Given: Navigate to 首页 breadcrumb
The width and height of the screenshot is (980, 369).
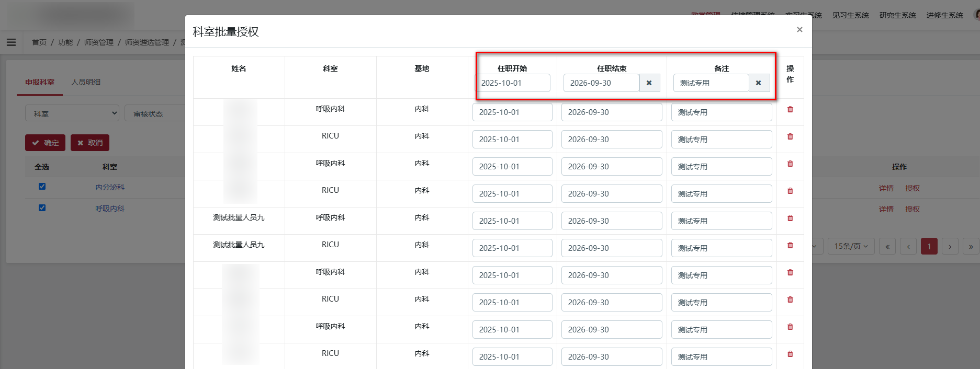Looking at the screenshot, I should [x=39, y=42].
